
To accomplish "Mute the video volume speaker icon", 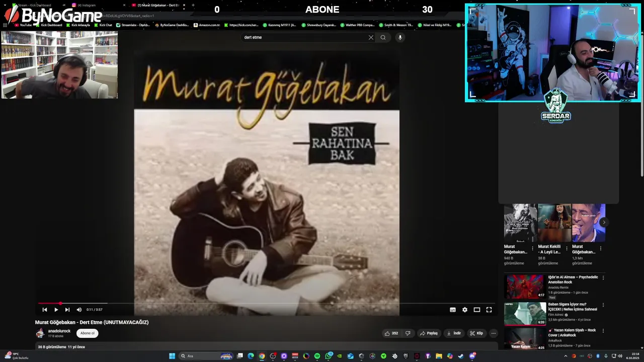I will click(79, 310).
